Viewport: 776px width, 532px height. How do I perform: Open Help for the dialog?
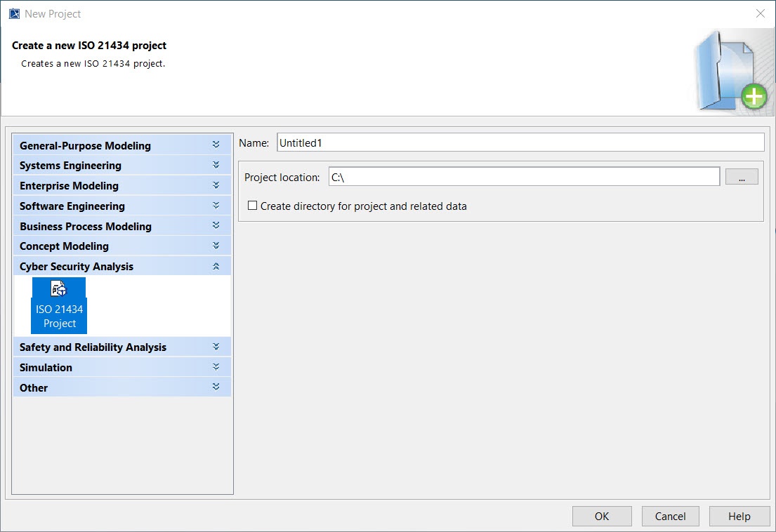coord(739,517)
